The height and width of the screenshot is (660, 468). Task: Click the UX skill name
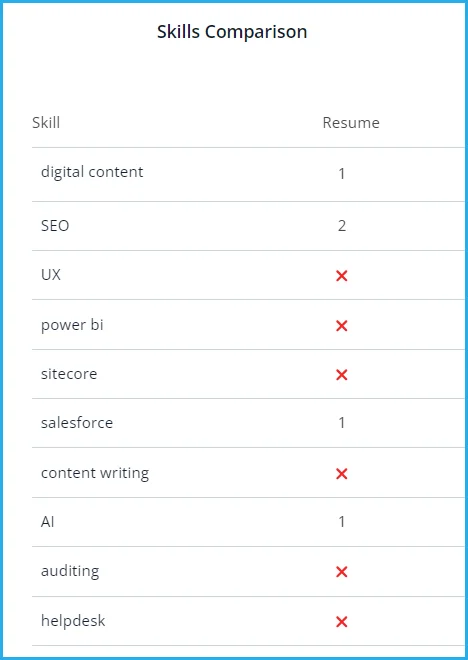click(51, 275)
